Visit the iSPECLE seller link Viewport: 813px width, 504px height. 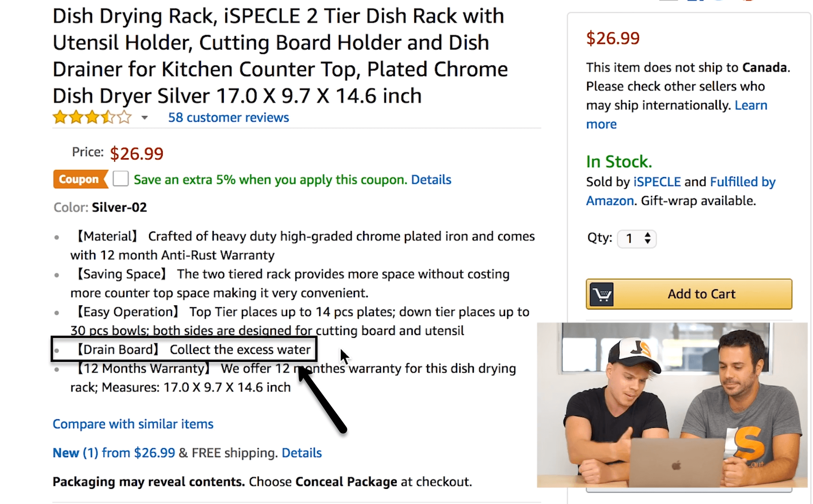[657, 182]
